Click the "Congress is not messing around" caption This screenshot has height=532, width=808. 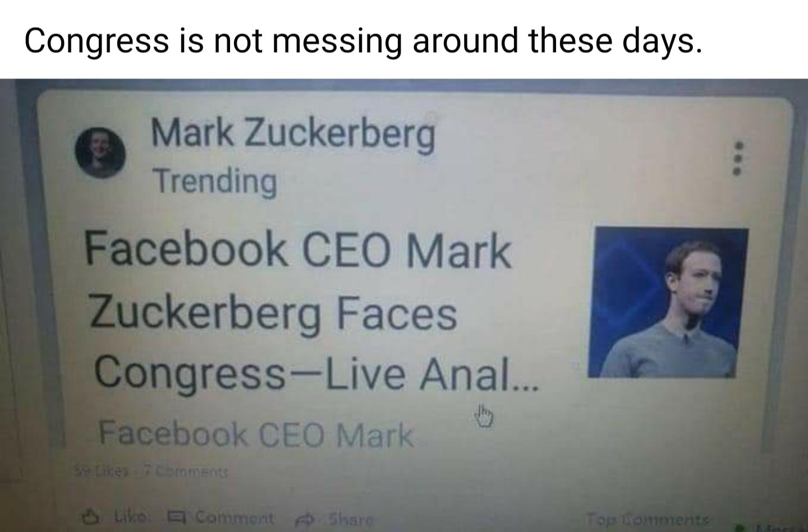tap(362, 40)
